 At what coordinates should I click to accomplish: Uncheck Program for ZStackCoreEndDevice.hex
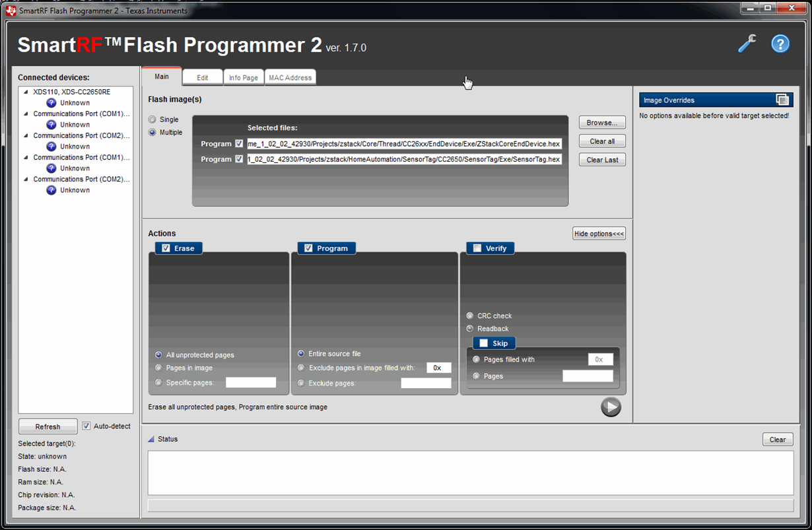tap(239, 144)
